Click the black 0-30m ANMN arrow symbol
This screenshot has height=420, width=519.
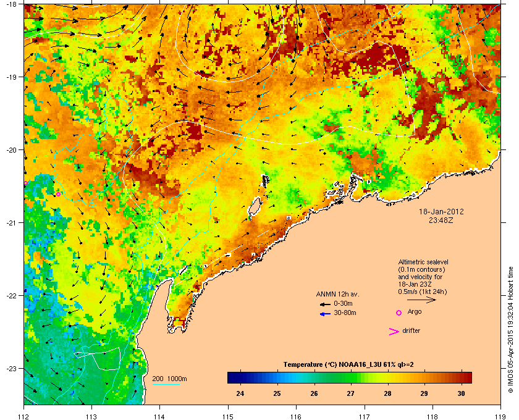[325, 304]
